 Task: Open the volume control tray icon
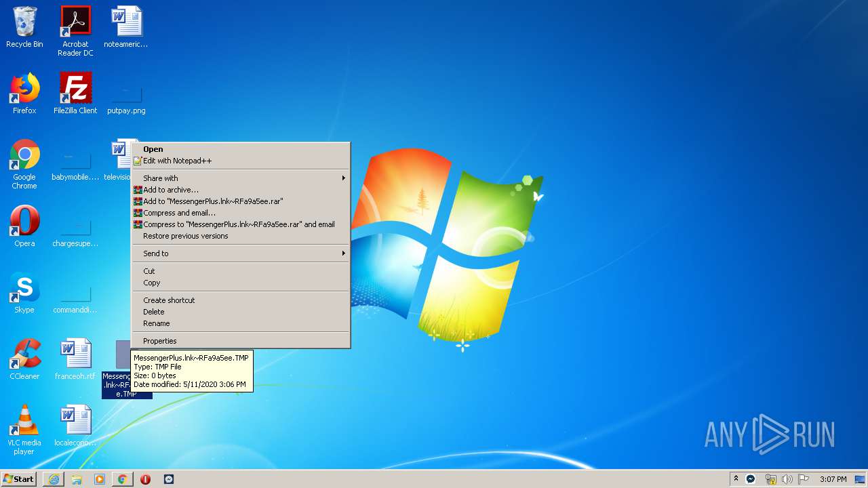click(x=787, y=479)
